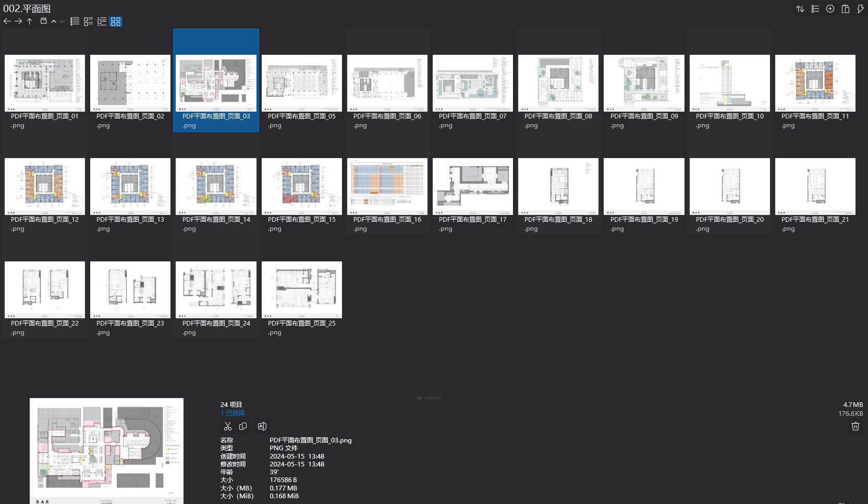Cut the selected file with scissors icon
Viewport: 868px width, 504px height.
(x=227, y=426)
